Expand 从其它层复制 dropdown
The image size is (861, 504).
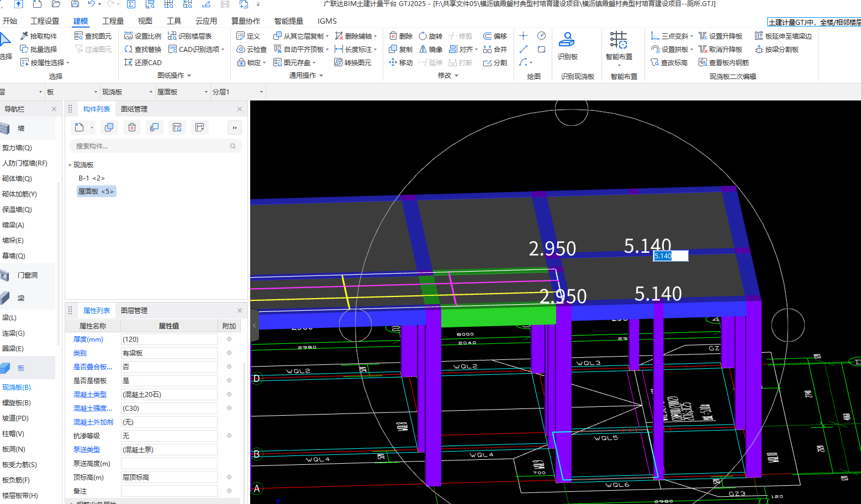click(x=328, y=36)
